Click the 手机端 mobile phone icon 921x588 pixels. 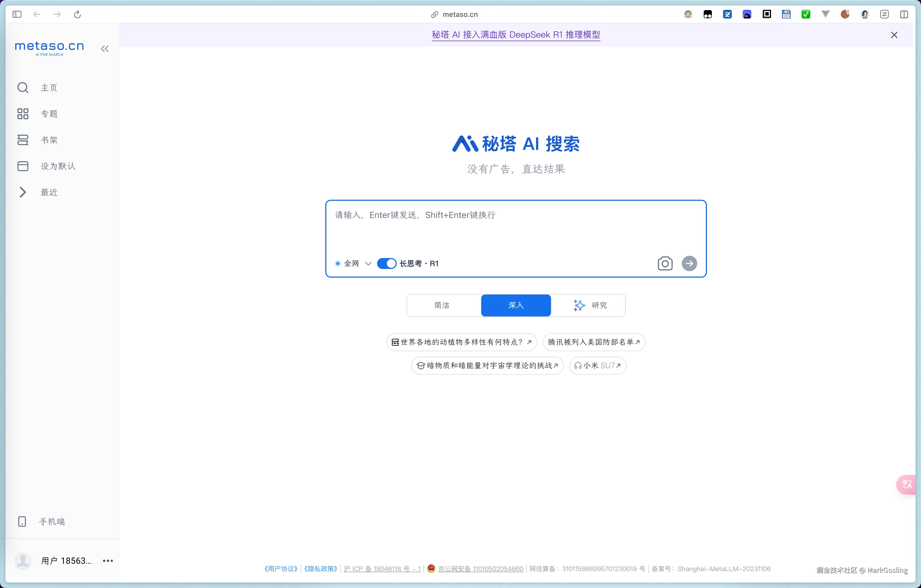[22, 522]
